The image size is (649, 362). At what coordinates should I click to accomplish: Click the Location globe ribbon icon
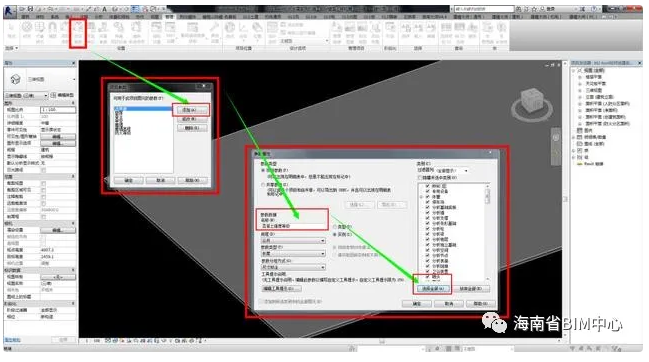point(230,31)
